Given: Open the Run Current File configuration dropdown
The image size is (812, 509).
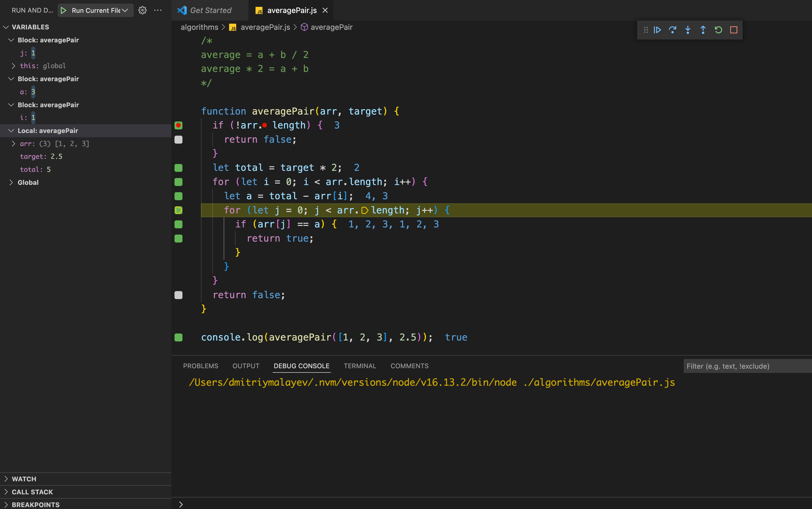Looking at the screenshot, I should tap(100, 10).
